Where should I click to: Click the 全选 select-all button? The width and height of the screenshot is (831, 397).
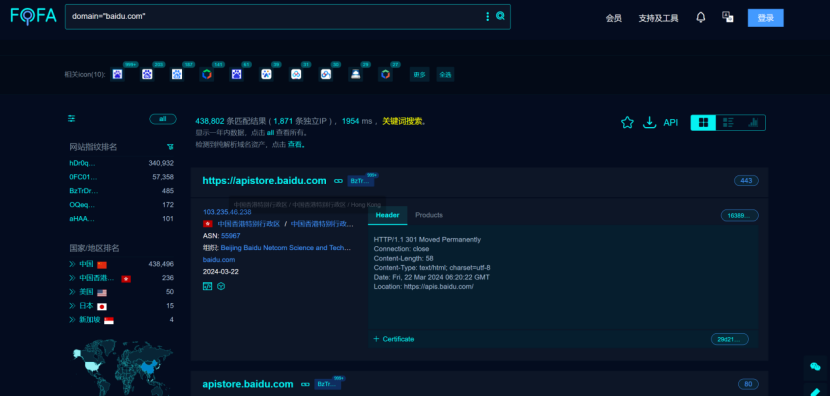[445, 75]
